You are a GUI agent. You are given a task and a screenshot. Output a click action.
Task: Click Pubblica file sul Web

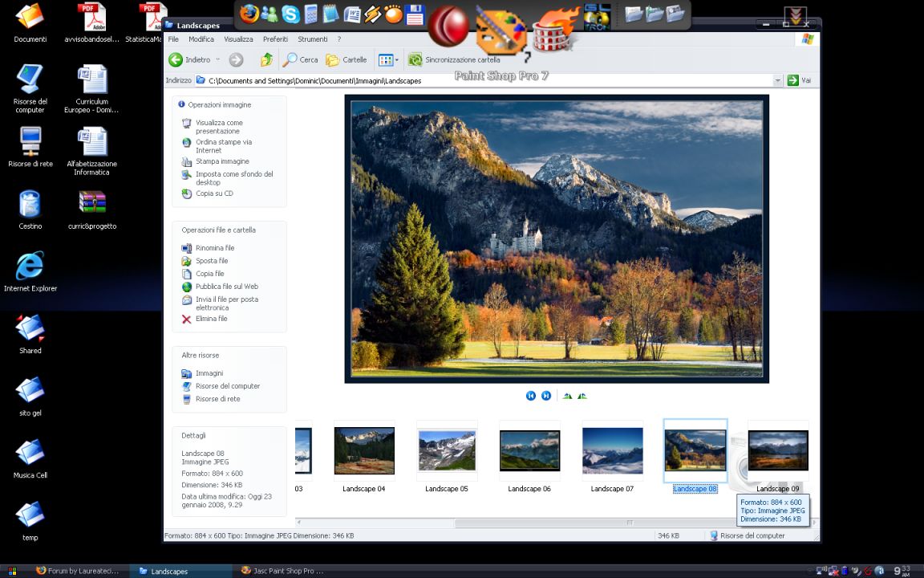227,287
